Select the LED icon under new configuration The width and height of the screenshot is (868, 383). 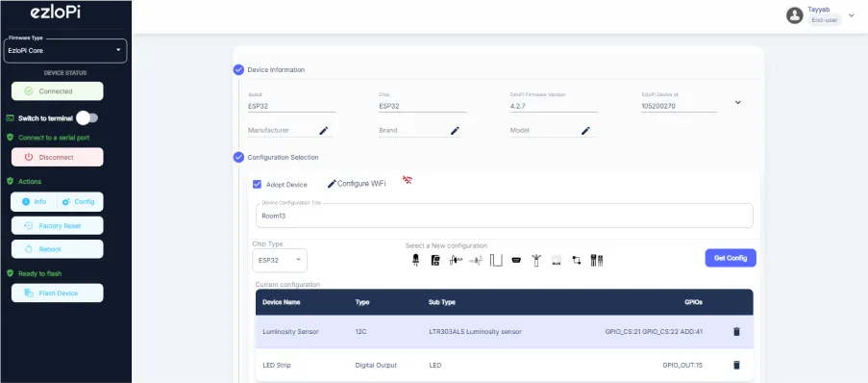pos(415,260)
